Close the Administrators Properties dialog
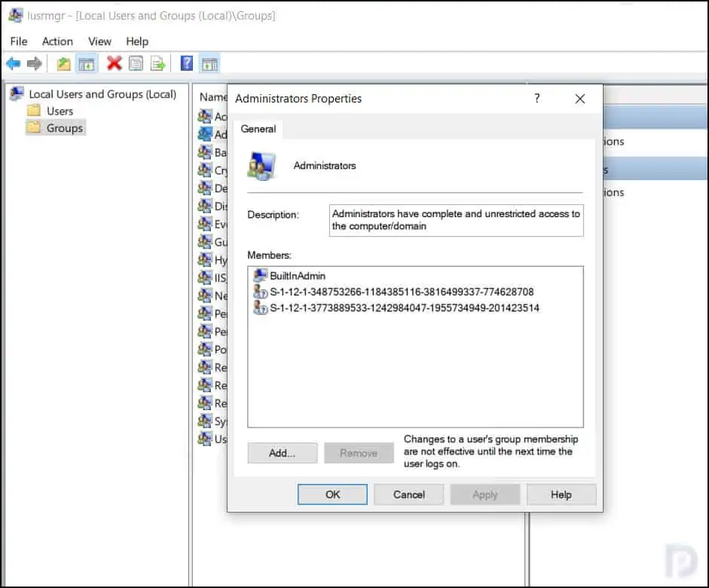 (580, 99)
